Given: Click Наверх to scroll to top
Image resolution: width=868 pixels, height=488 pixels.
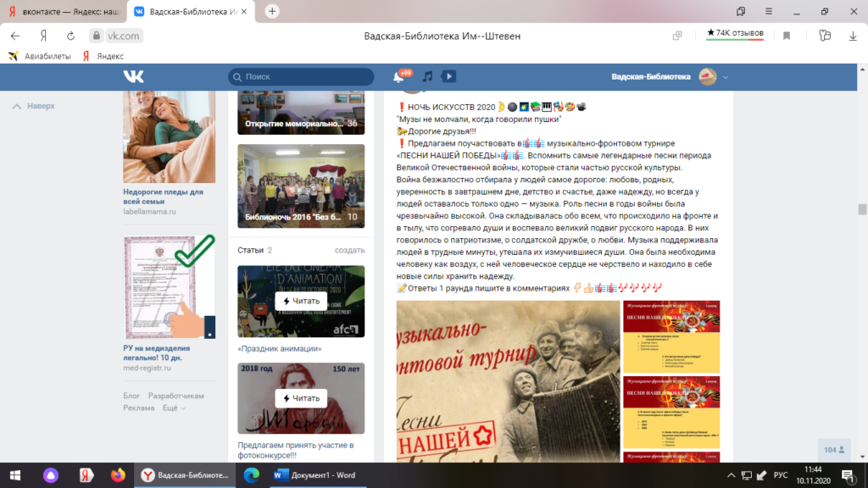Looking at the screenshot, I should [34, 106].
